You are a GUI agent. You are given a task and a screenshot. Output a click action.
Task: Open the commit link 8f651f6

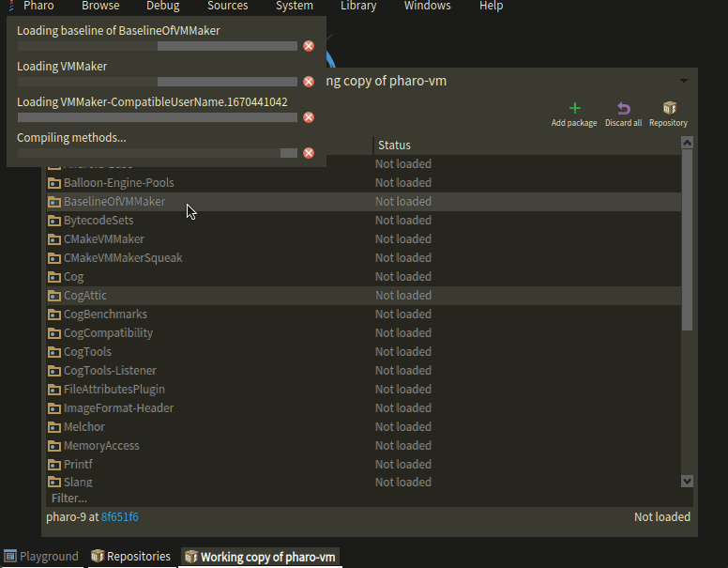(x=120, y=517)
